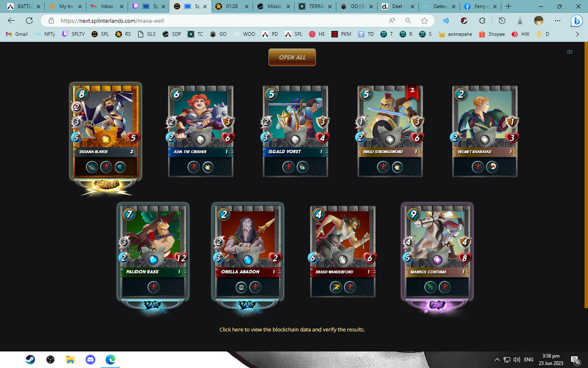588x368 pixels.
Task: Reload the current page
Action: [x=29, y=21]
